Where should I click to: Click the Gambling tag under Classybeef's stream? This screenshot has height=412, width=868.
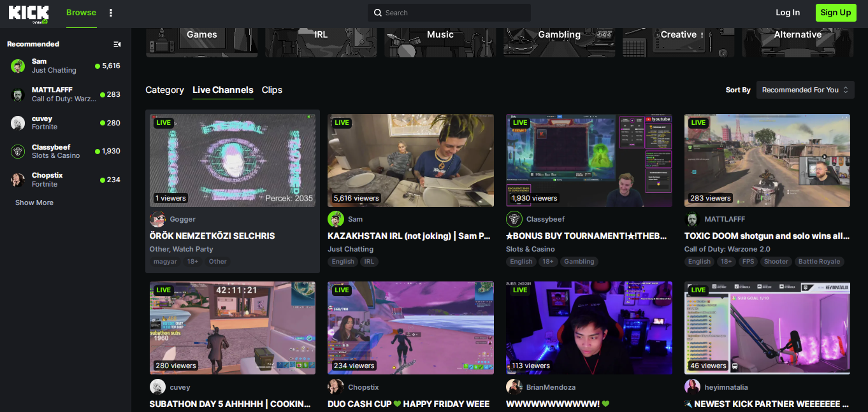click(x=579, y=262)
